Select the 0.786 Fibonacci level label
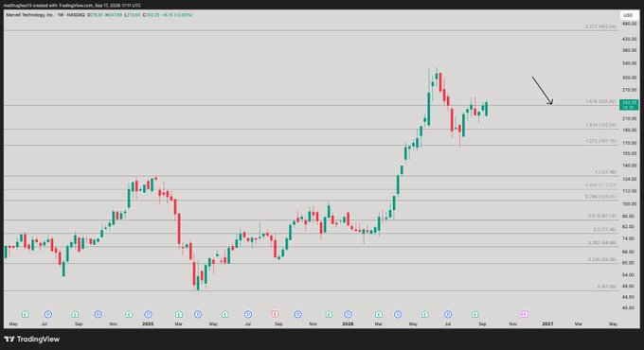 click(600, 197)
